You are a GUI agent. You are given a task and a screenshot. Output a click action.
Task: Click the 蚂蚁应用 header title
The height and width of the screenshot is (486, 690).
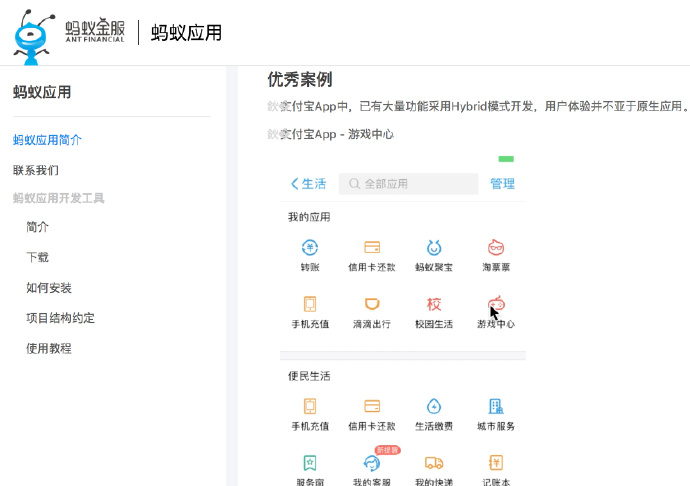(x=187, y=33)
